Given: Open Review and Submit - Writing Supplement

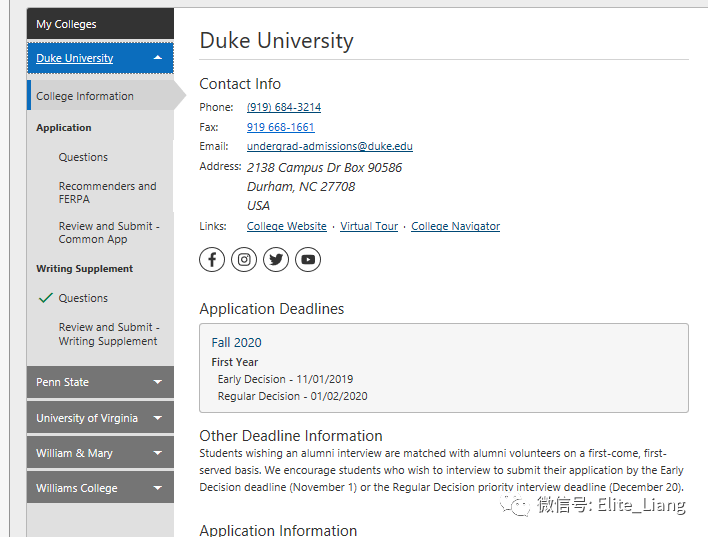Looking at the screenshot, I should tap(109, 334).
